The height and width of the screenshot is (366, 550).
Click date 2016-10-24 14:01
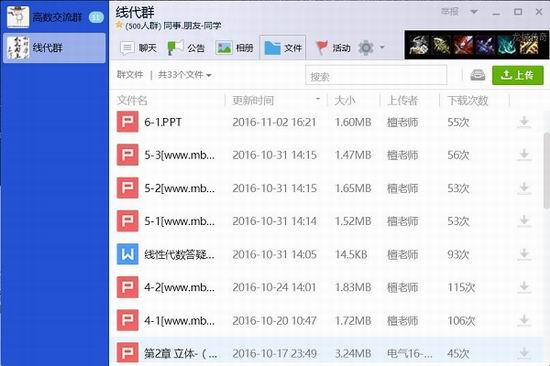point(274,287)
